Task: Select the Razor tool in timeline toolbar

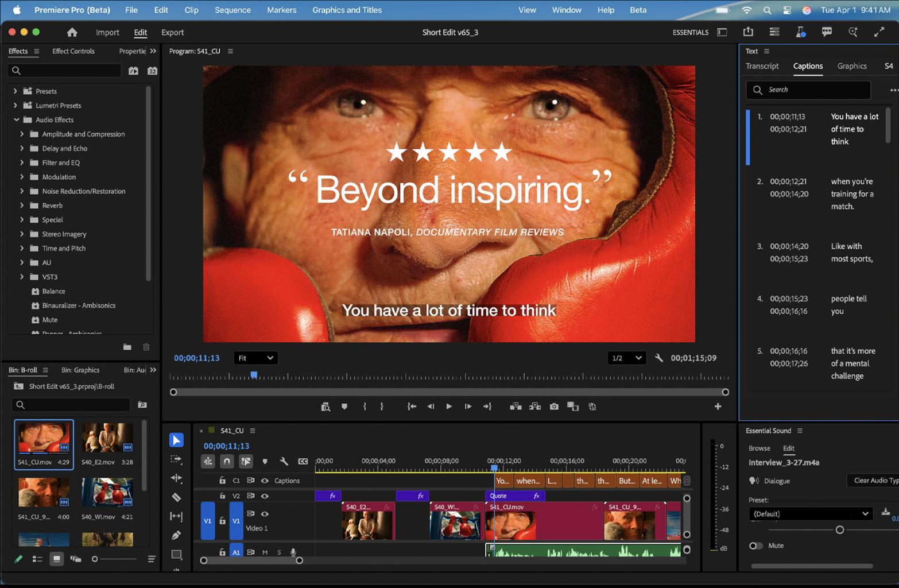Action: pos(176,497)
